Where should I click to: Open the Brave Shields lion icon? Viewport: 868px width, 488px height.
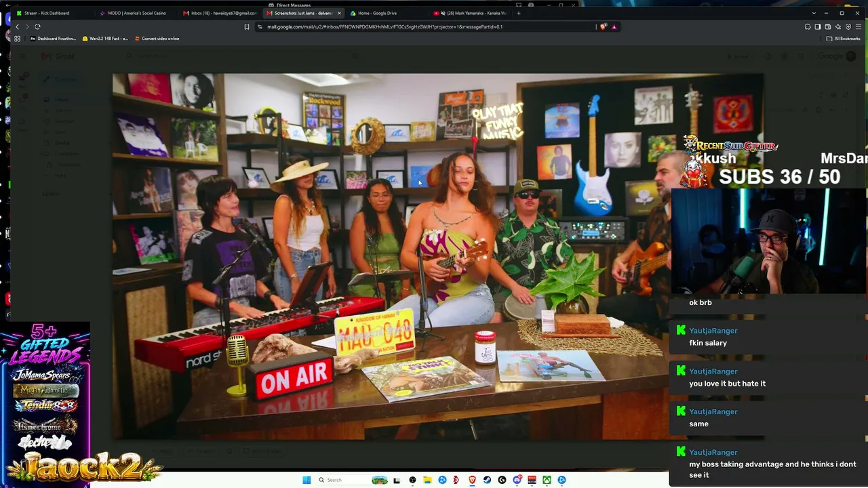pos(603,26)
